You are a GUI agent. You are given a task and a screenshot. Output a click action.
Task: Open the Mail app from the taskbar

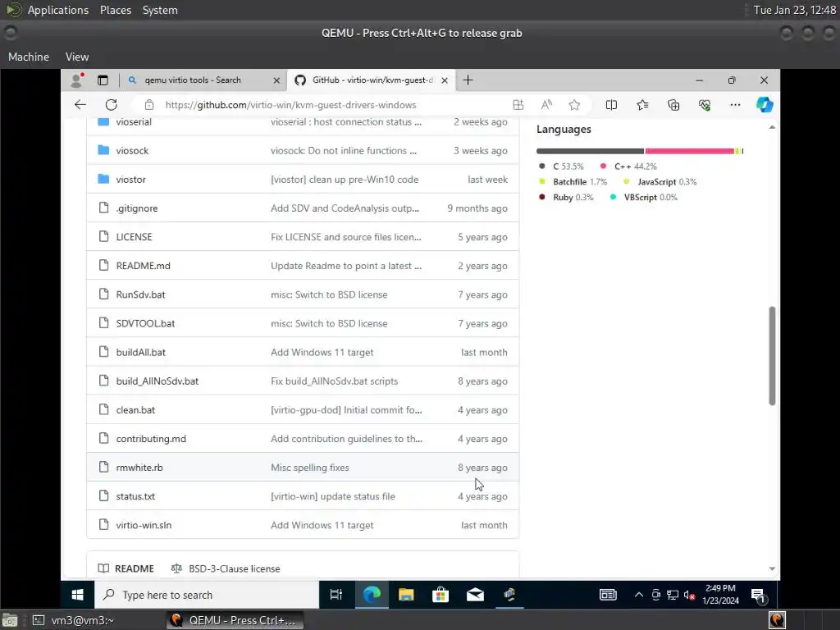tap(475, 595)
